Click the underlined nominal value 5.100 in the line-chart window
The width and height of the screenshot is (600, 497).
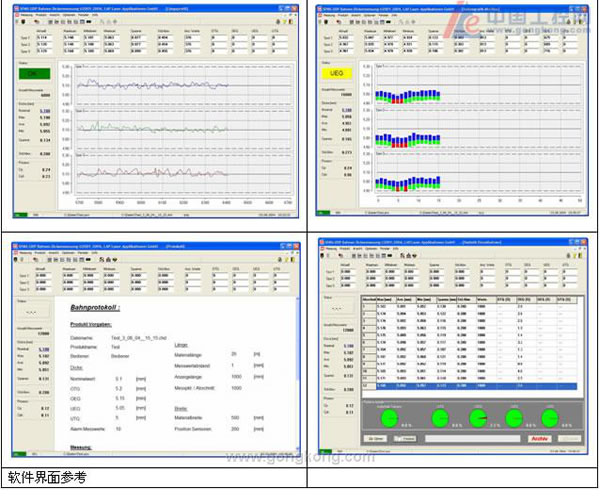tap(45, 111)
